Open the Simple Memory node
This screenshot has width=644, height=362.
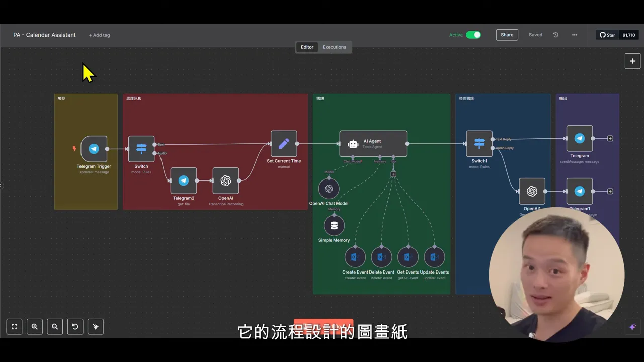334,226
